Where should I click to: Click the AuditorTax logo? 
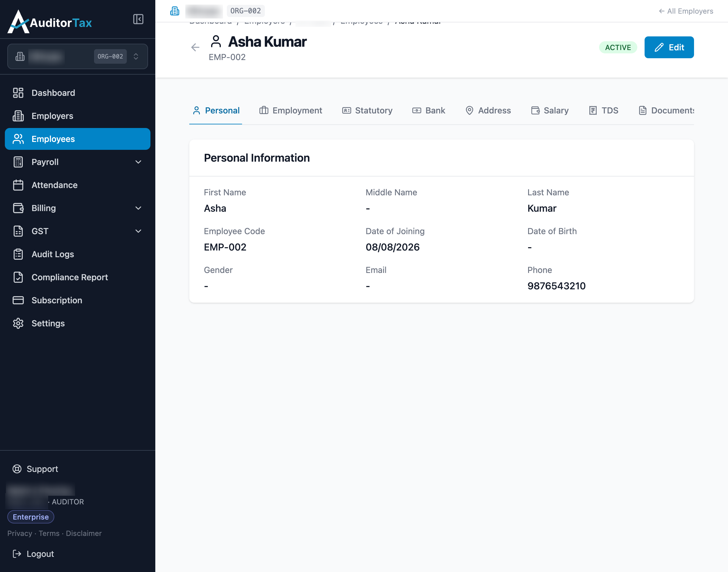point(49,22)
